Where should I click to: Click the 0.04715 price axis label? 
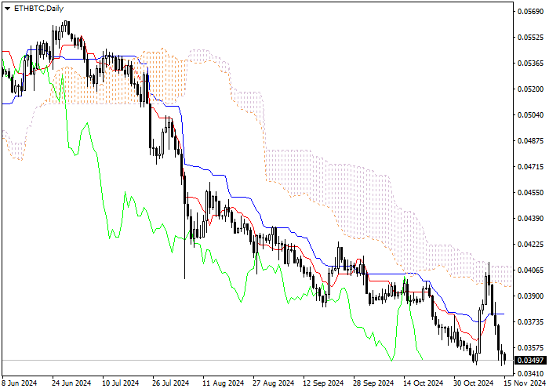530,166
